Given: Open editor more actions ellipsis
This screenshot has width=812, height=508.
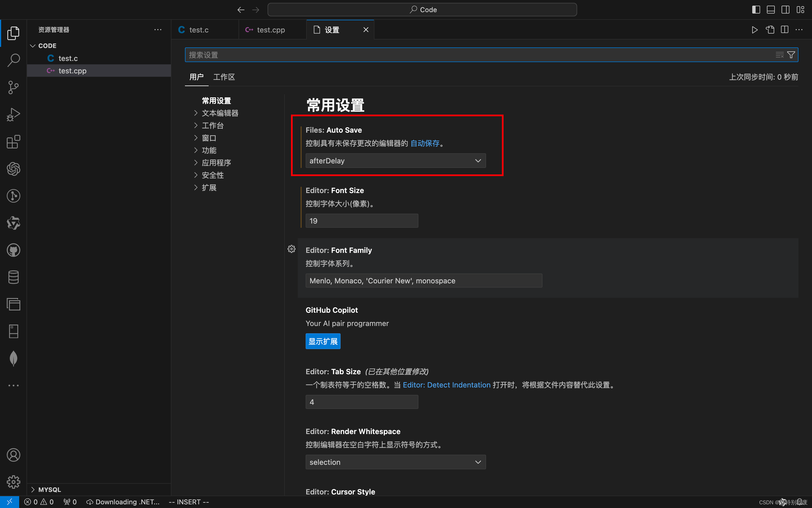Looking at the screenshot, I should tap(799, 30).
